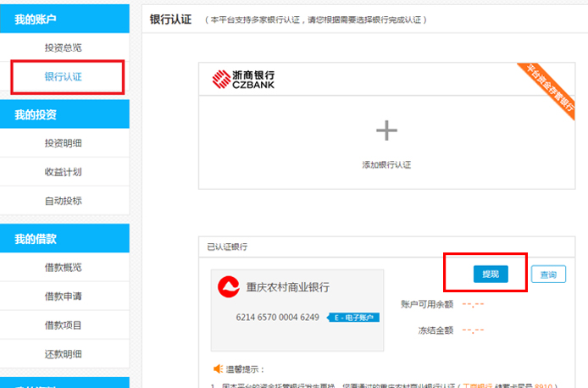
Task: Click the 我的账户 section header
Action: pyautogui.click(x=64, y=19)
